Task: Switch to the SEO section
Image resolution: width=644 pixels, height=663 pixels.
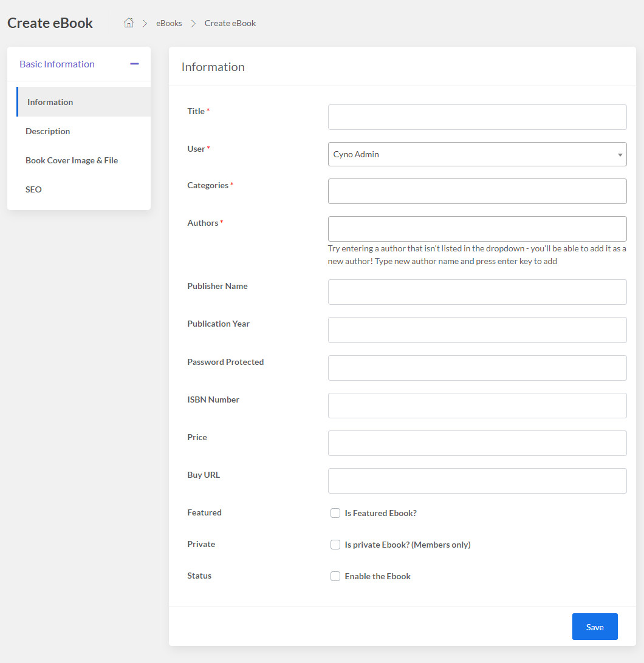Action: pos(33,189)
